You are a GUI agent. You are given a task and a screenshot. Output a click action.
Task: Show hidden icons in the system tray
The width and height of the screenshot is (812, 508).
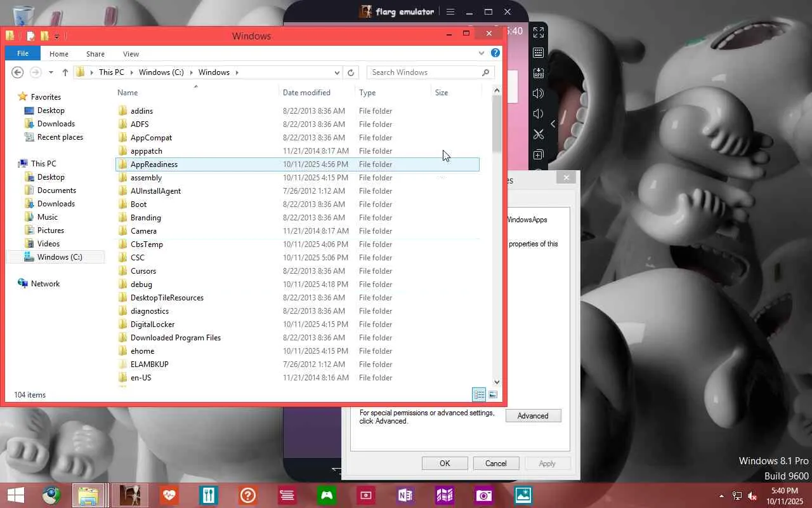(721, 496)
